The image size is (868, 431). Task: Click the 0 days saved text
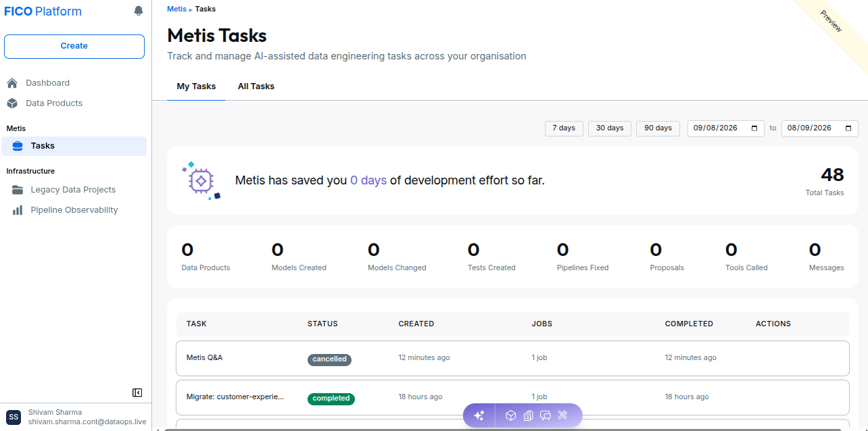(368, 180)
